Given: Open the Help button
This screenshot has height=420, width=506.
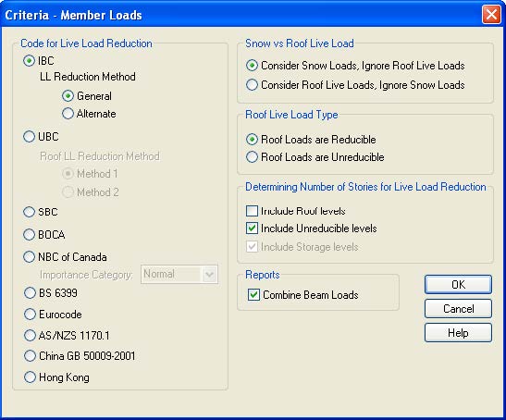Looking at the screenshot, I should pos(458,332).
